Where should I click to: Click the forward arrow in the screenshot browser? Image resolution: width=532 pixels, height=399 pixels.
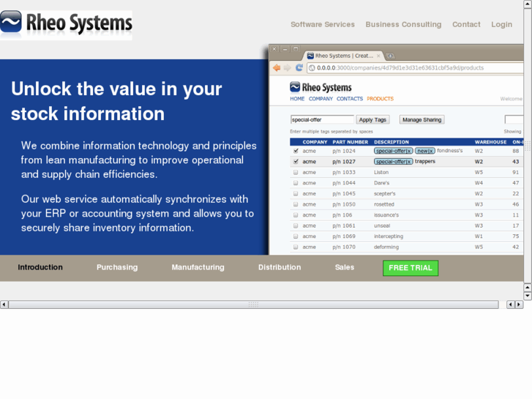coord(288,67)
